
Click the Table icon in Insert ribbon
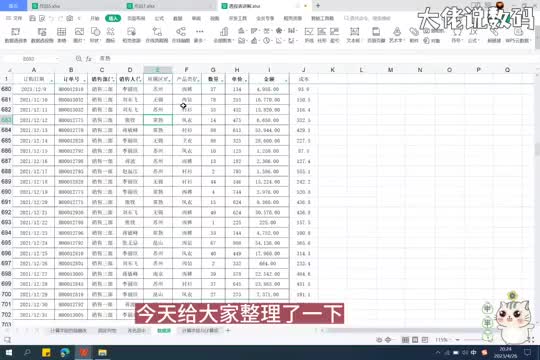coord(61,35)
